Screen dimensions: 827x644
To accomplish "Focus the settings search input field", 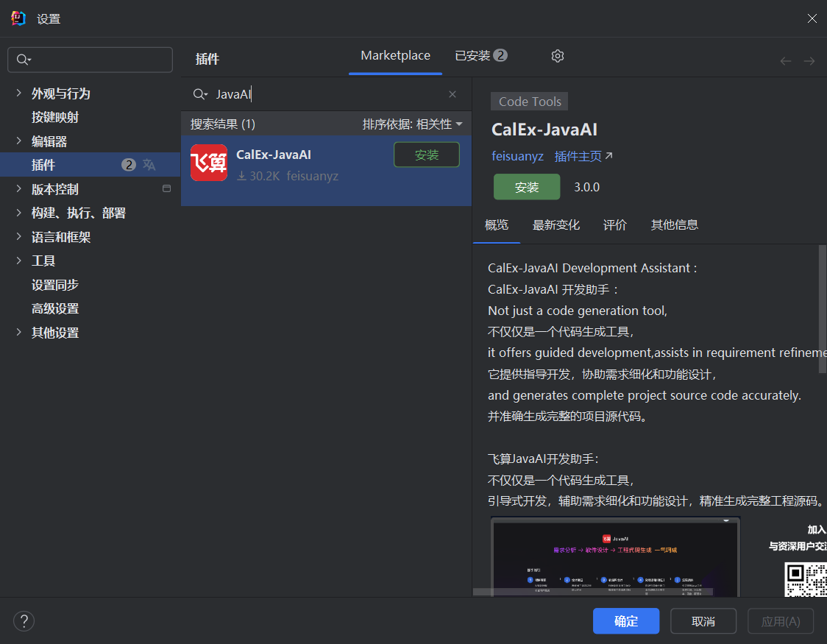I will (x=90, y=60).
